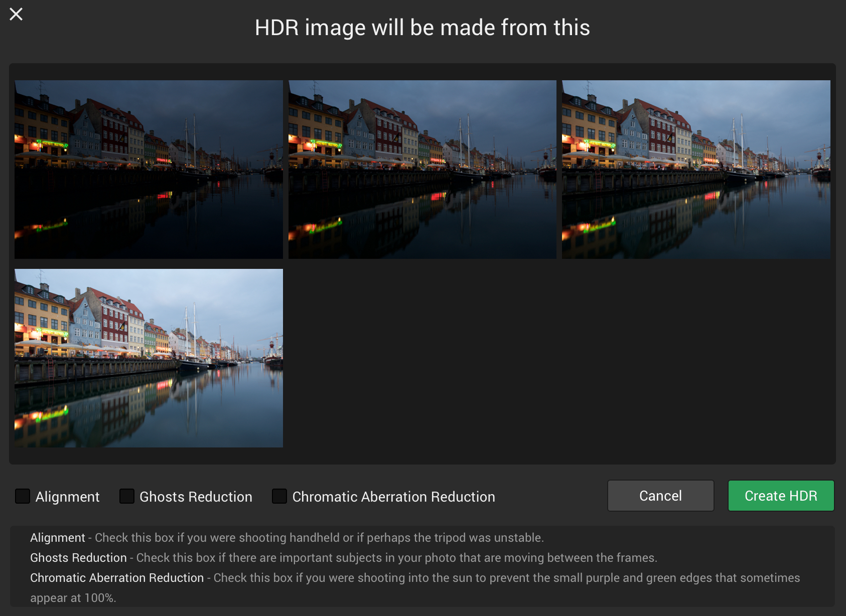846x616 pixels.
Task: Select the third exposure thumbnail with blue sky
Action: tap(696, 170)
